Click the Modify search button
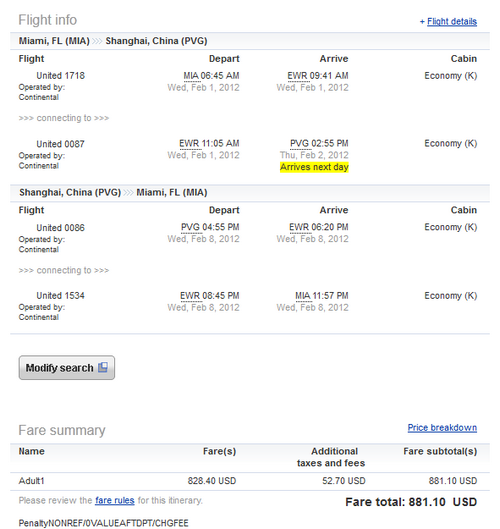Viewport: 500px width, 529px height. coord(67,367)
